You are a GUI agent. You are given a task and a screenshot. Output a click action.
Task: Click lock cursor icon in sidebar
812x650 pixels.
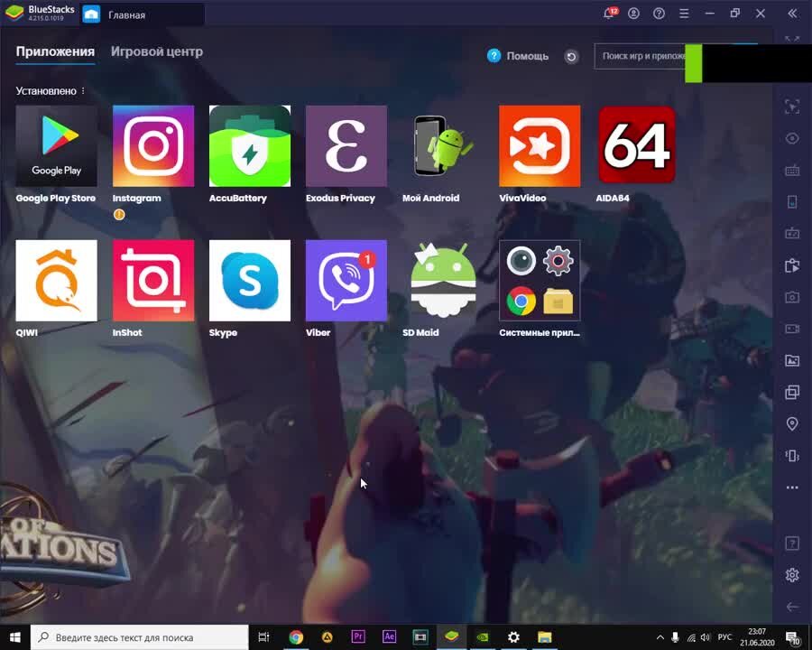tap(792, 107)
